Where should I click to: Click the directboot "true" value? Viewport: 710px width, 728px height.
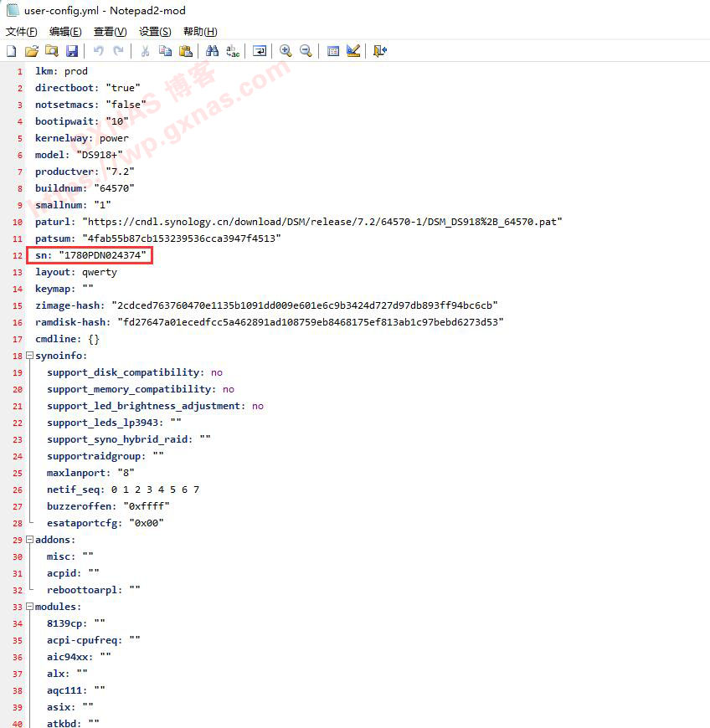pyautogui.click(x=123, y=88)
